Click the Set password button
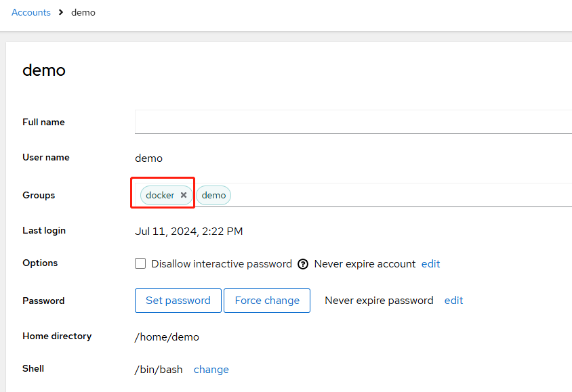This screenshot has height=392, width=572. 178,301
